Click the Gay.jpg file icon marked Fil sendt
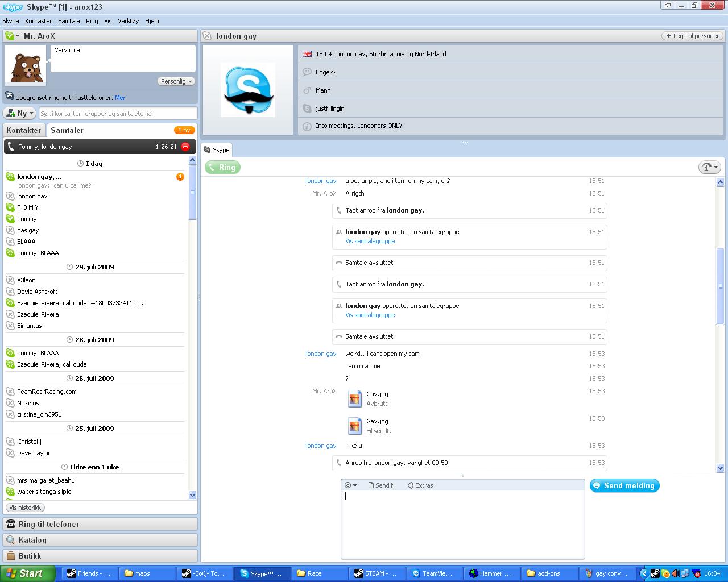728x582 pixels. (x=355, y=426)
